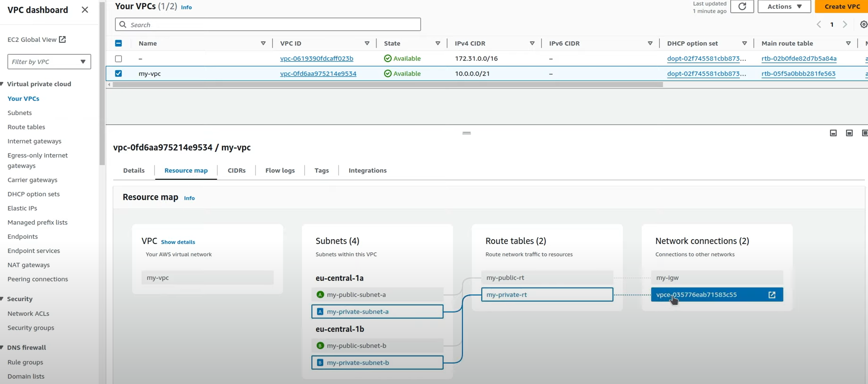
Task: Open EC2 Global View external link
Action: [36, 39]
